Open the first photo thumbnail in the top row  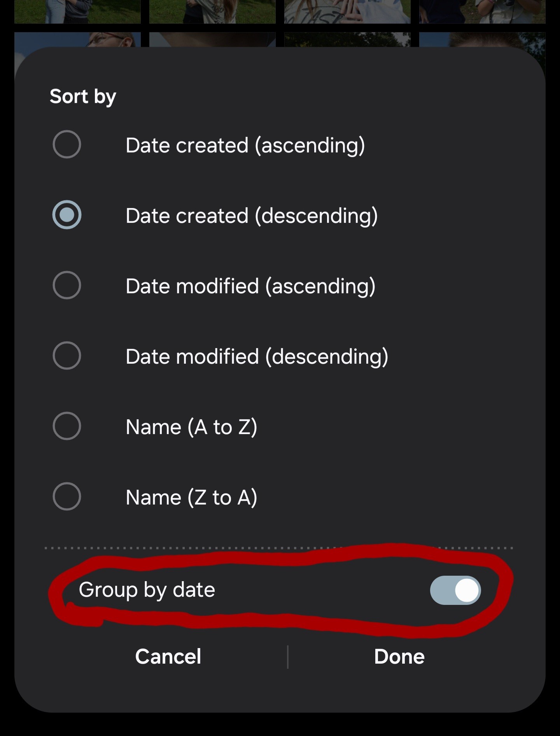point(77,12)
